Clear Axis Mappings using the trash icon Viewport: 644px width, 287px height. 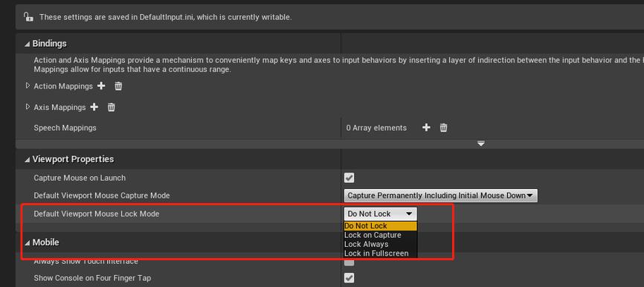[112, 107]
